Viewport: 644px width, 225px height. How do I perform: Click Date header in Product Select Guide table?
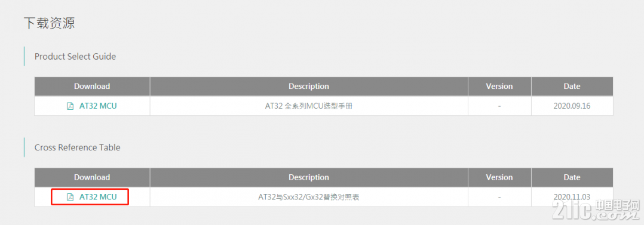[572, 86]
